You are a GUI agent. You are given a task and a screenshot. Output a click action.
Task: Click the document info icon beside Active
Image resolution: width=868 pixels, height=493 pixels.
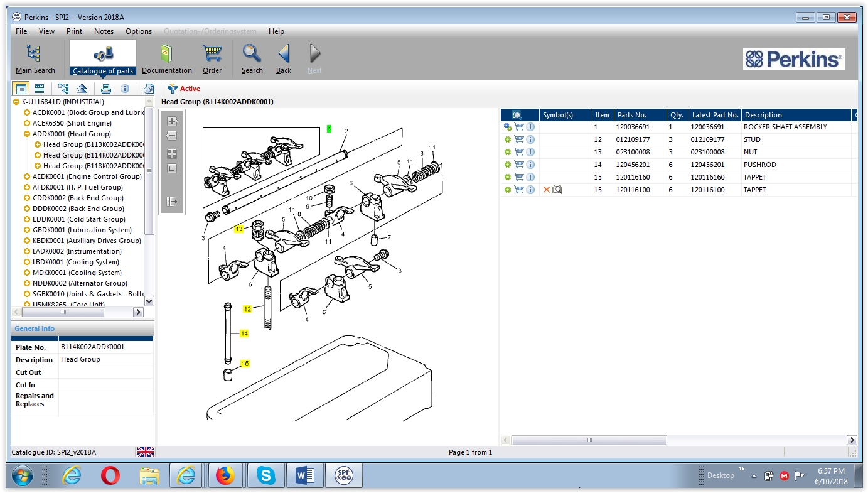pyautogui.click(x=149, y=89)
